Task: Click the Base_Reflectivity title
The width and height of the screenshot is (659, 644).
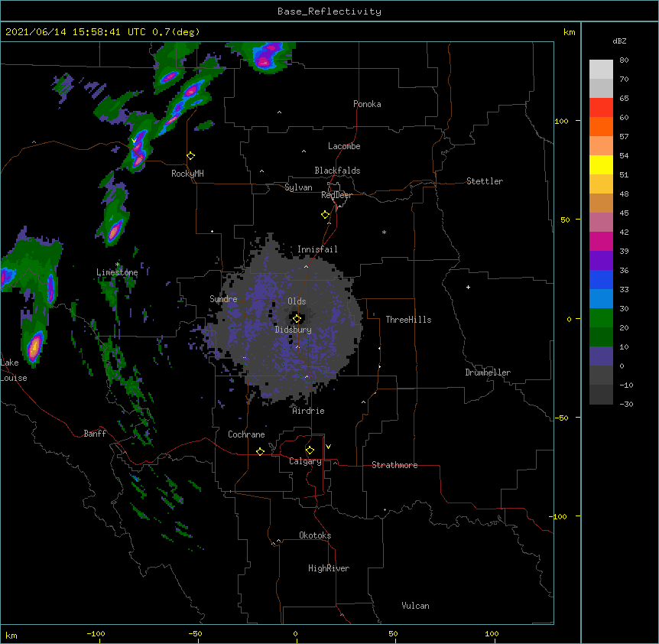Action: point(329,11)
